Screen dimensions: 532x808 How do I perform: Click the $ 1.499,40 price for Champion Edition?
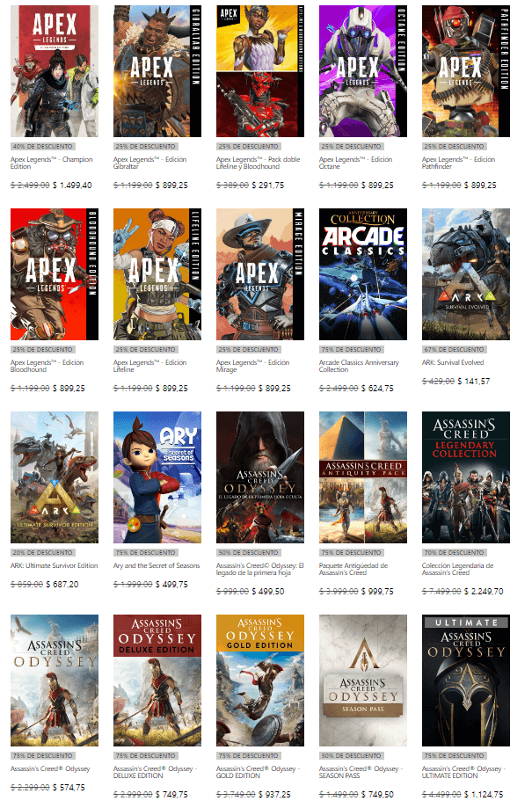73,186
